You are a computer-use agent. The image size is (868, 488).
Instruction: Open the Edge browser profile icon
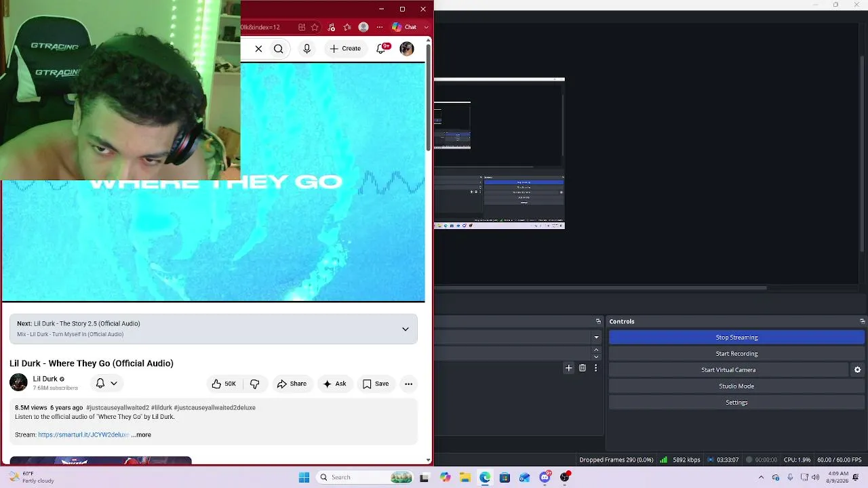click(363, 27)
